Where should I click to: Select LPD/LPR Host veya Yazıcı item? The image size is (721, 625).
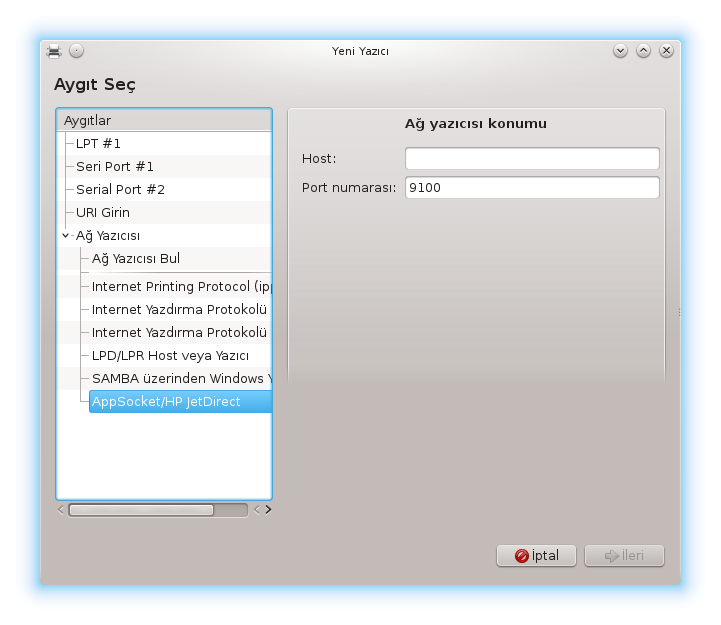point(181,356)
